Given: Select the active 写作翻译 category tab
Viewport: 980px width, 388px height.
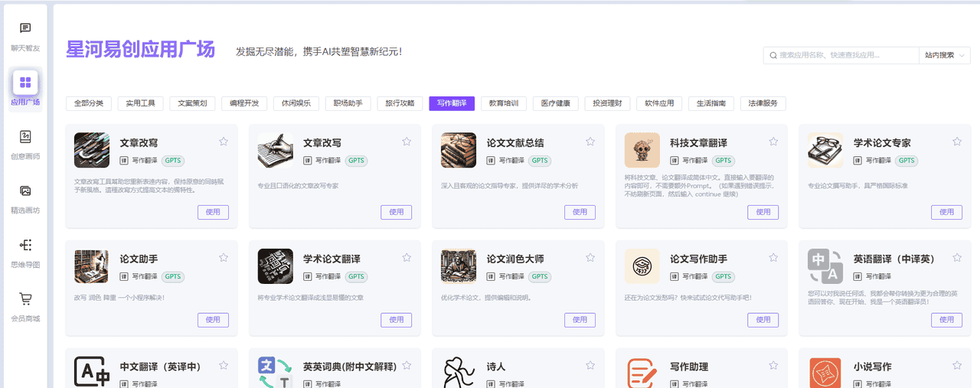Looking at the screenshot, I should point(452,103).
